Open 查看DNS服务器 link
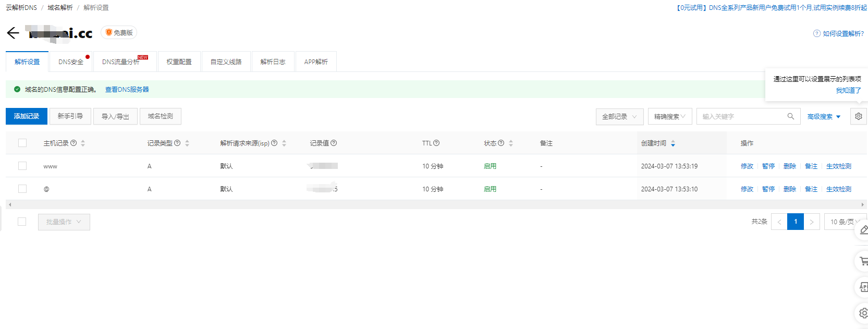Screen dimensions: 868x329 pyautogui.click(x=127, y=89)
